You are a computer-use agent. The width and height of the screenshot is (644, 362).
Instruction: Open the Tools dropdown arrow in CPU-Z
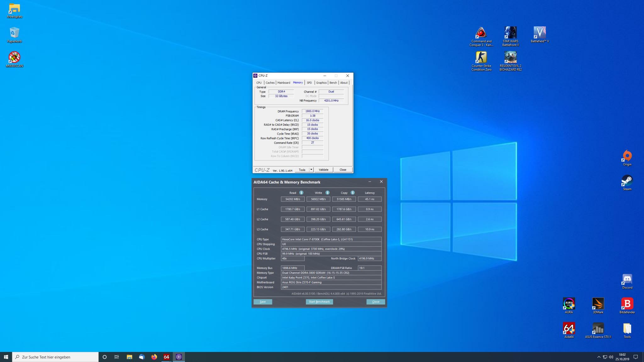[x=311, y=170]
